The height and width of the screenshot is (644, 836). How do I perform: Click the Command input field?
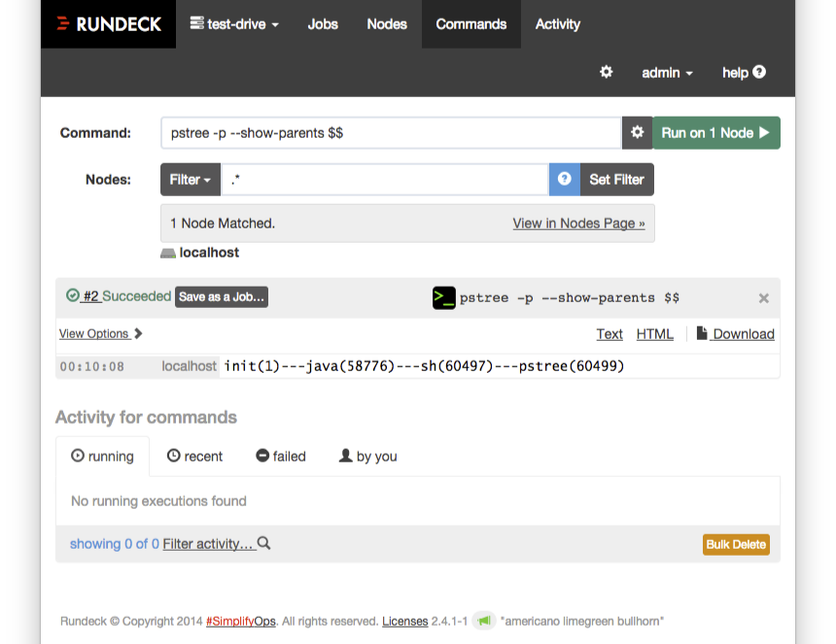point(392,133)
